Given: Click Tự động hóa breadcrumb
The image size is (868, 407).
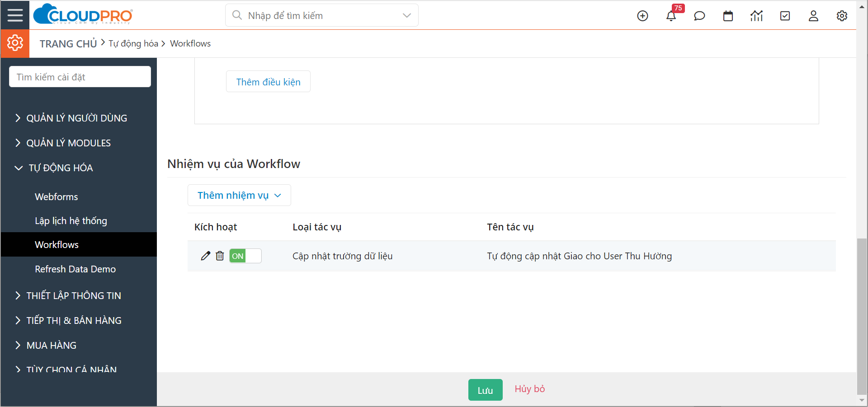Looking at the screenshot, I should pyautogui.click(x=133, y=43).
